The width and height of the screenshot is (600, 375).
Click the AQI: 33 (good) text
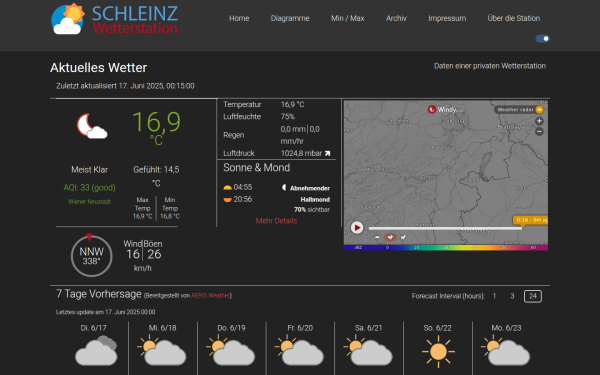pyautogui.click(x=89, y=188)
